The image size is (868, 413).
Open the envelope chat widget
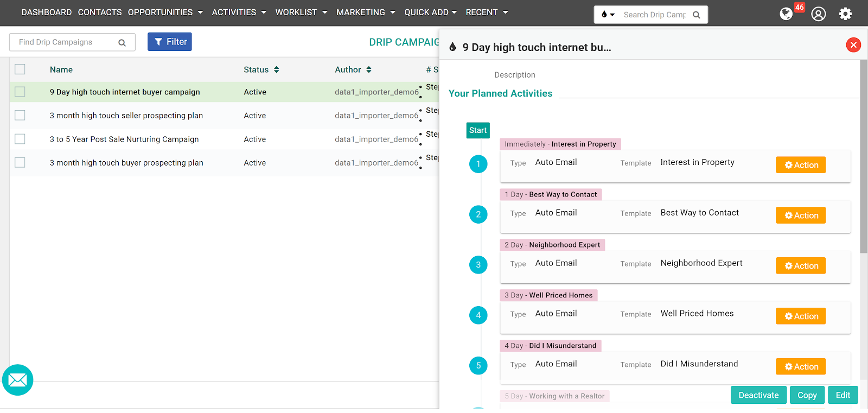(18, 380)
